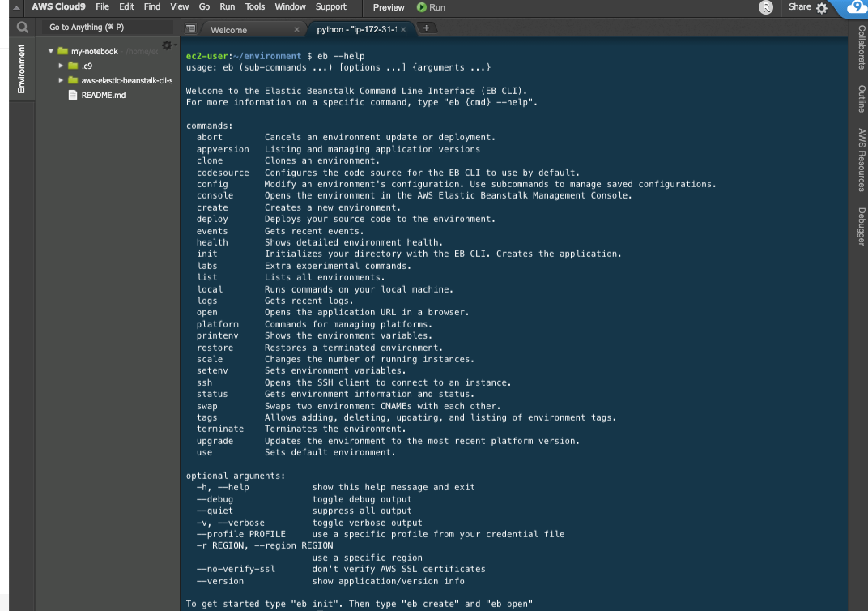Add a new tab with plus icon

(x=426, y=28)
